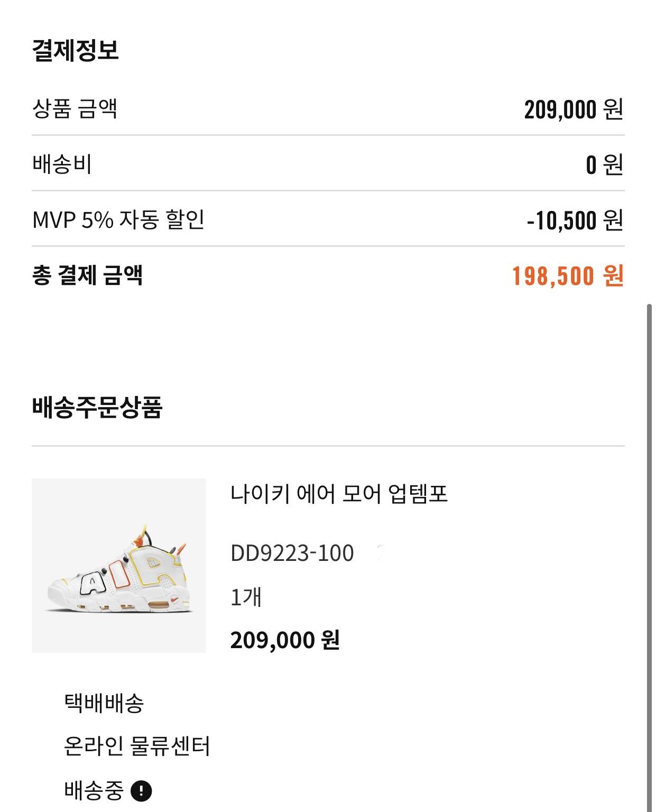Select the product code DD9223-100
The height and width of the screenshot is (812, 656).
292,553
